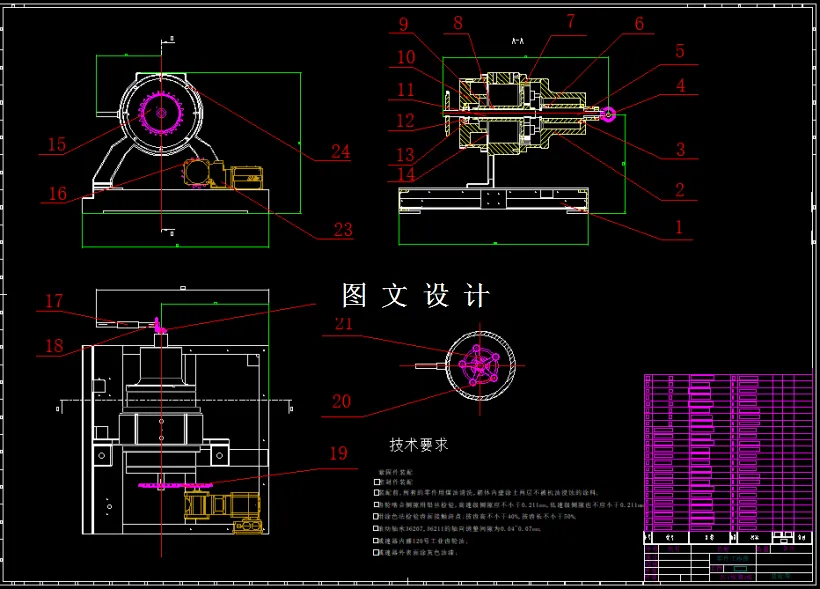Select callout 21 near circular end view
Image resolution: width=820 pixels, height=589 pixels.
coord(343,322)
